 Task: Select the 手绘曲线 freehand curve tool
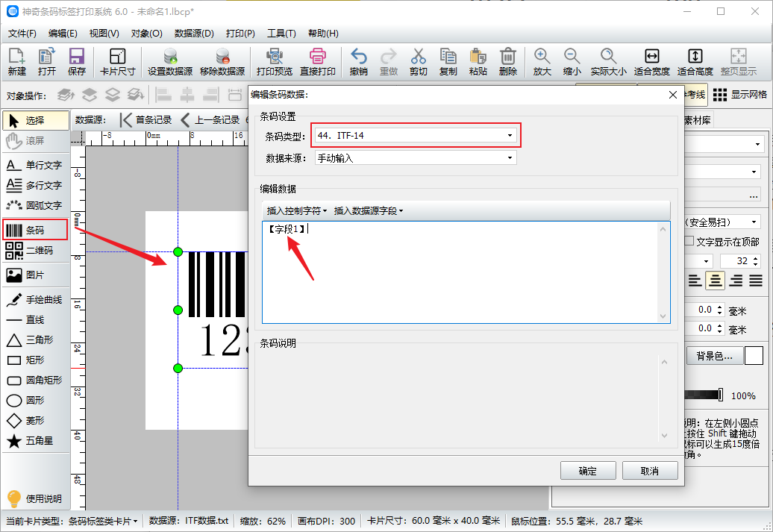[35, 300]
